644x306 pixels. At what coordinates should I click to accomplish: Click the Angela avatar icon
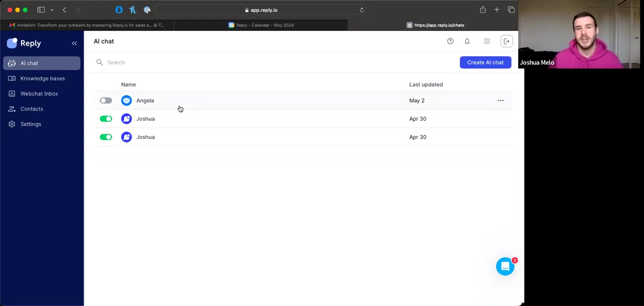click(126, 101)
